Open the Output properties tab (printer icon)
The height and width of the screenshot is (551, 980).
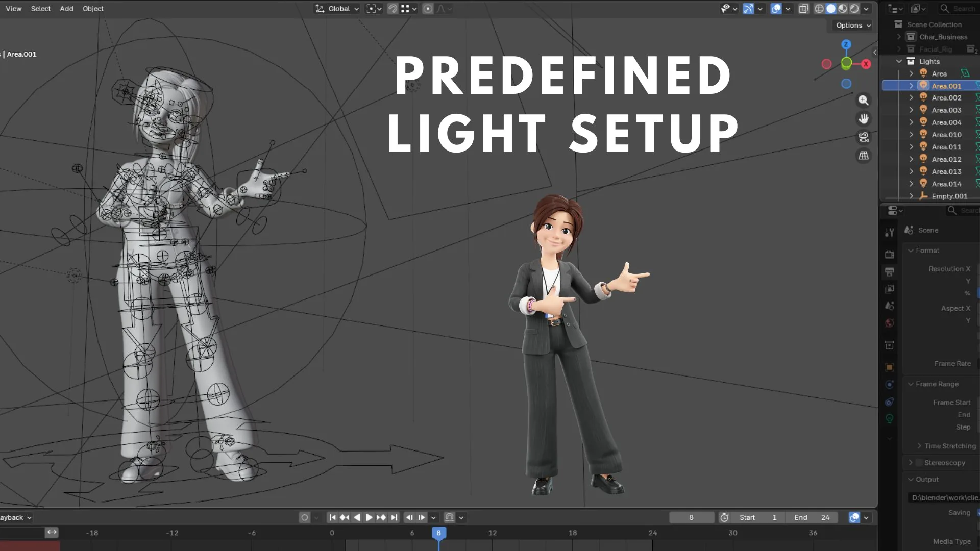pyautogui.click(x=889, y=271)
